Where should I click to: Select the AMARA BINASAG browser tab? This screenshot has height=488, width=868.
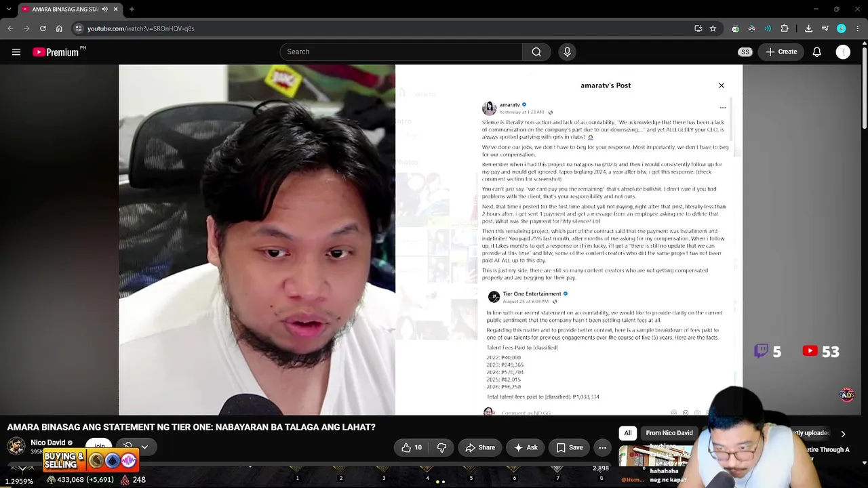pos(69,9)
